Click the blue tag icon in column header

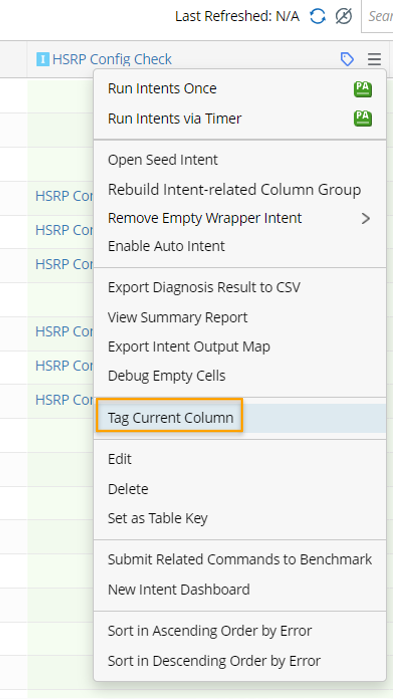point(347,59)
